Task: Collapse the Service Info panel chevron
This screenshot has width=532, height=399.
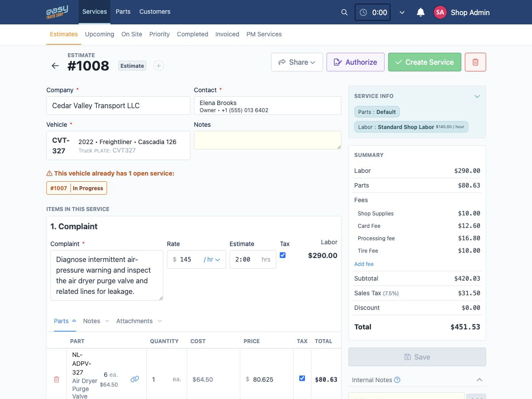Action: pos(477,96)
